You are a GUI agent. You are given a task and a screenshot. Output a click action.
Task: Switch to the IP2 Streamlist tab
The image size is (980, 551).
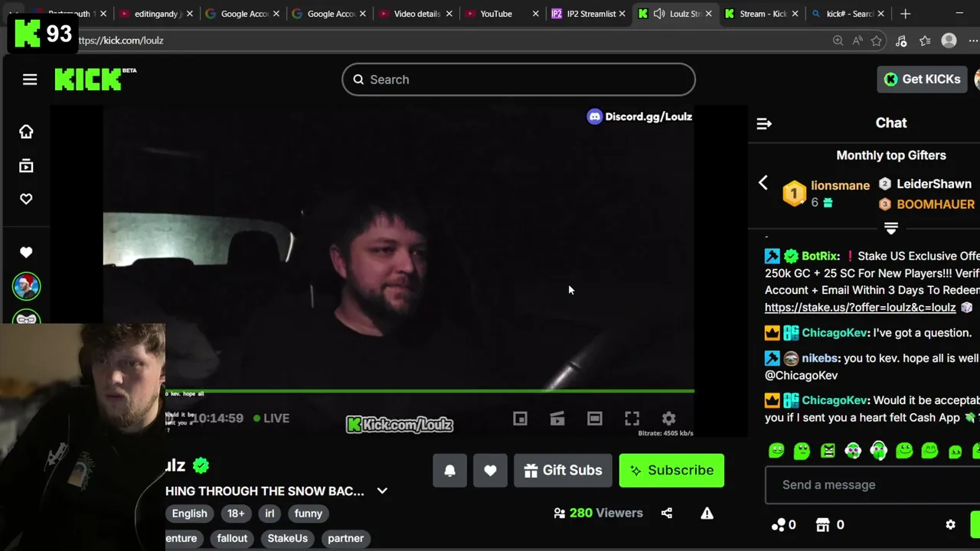(590, 14)
